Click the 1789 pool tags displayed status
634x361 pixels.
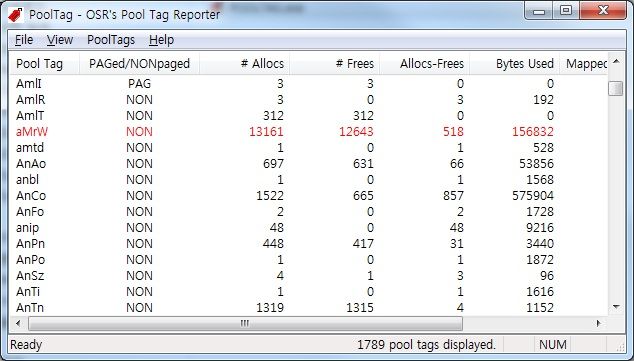point(426,345)
